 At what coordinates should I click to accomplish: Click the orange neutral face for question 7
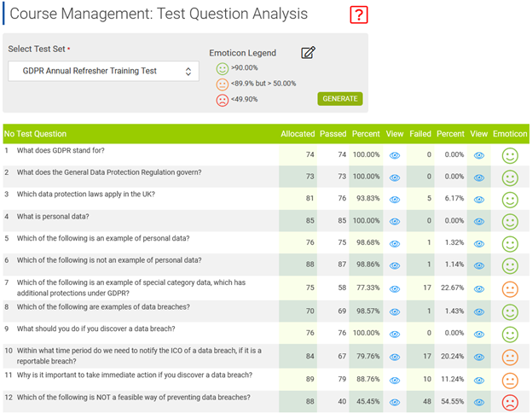click(x=510, y=288)
